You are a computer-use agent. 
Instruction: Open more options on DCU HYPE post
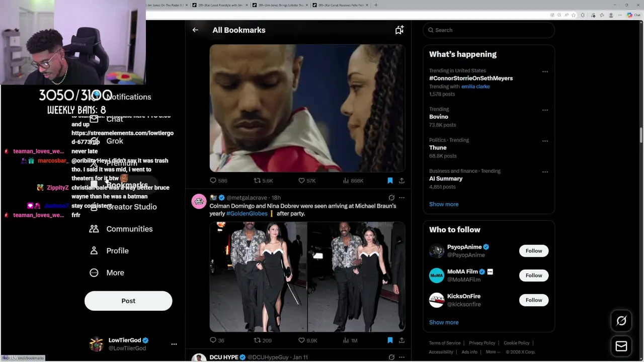401,357
